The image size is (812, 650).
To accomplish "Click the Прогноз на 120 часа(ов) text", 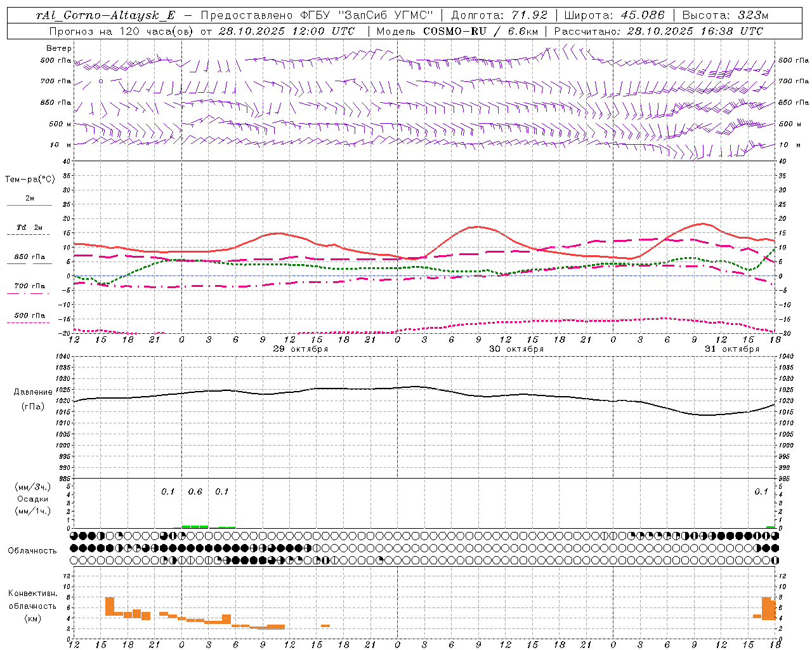I will coord(121,31).
